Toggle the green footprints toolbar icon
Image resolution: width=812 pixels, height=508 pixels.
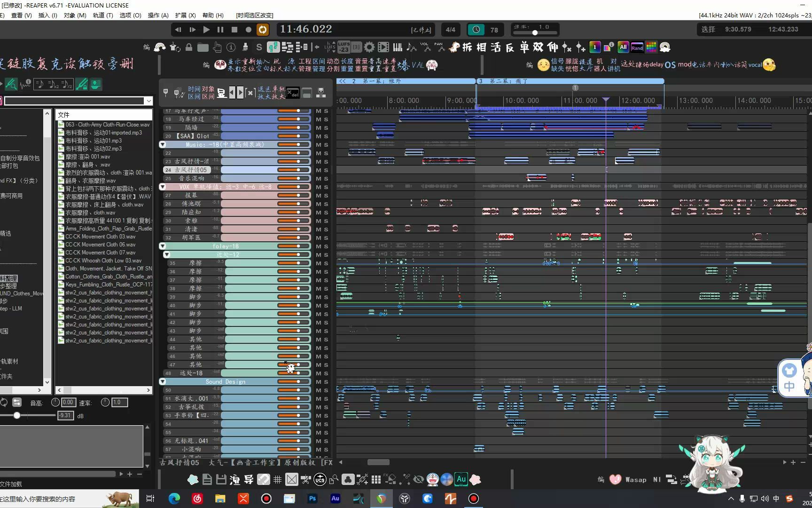pyautogui.click(x=273, y=47)
